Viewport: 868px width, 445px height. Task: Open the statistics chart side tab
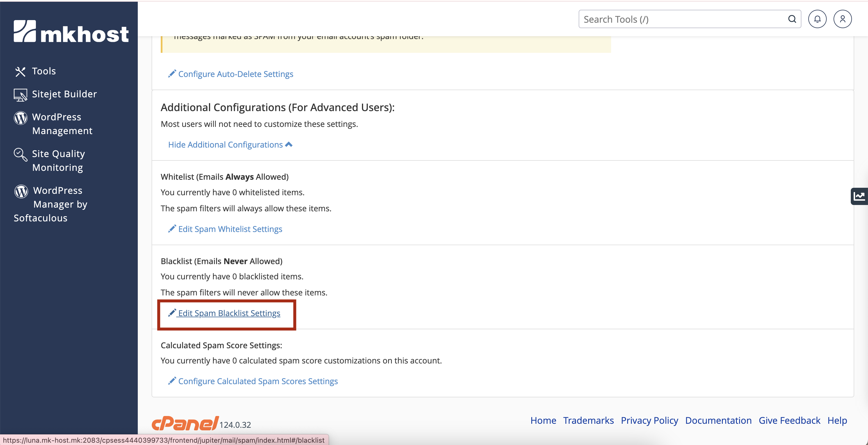[x=859, y=196]
